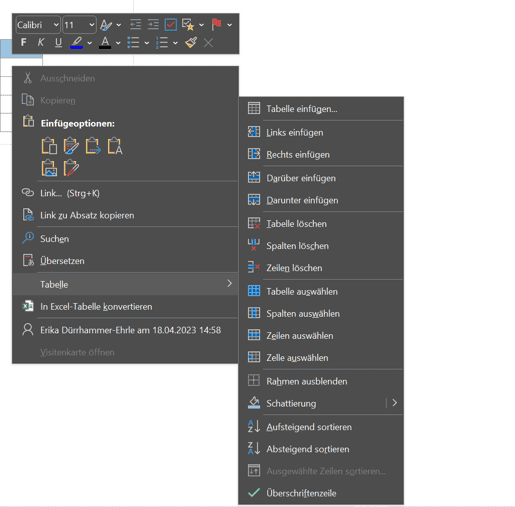Click the numbered list icon
This screenshot has height=507, width=515.
[162, 42]
